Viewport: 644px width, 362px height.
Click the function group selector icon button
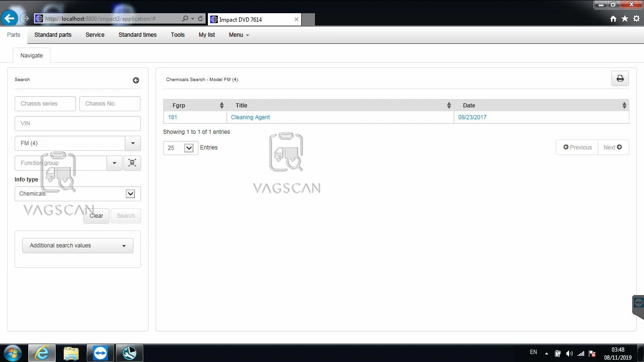132,163
